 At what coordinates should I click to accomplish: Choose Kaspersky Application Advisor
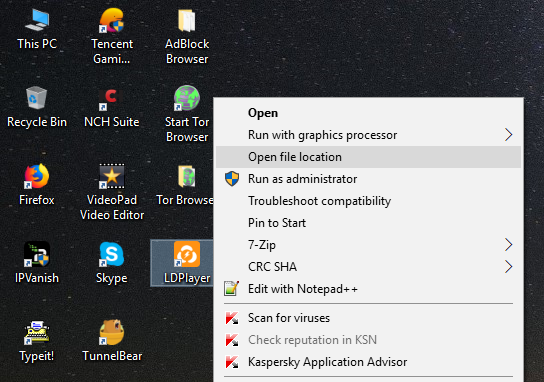tap(368, 362)
